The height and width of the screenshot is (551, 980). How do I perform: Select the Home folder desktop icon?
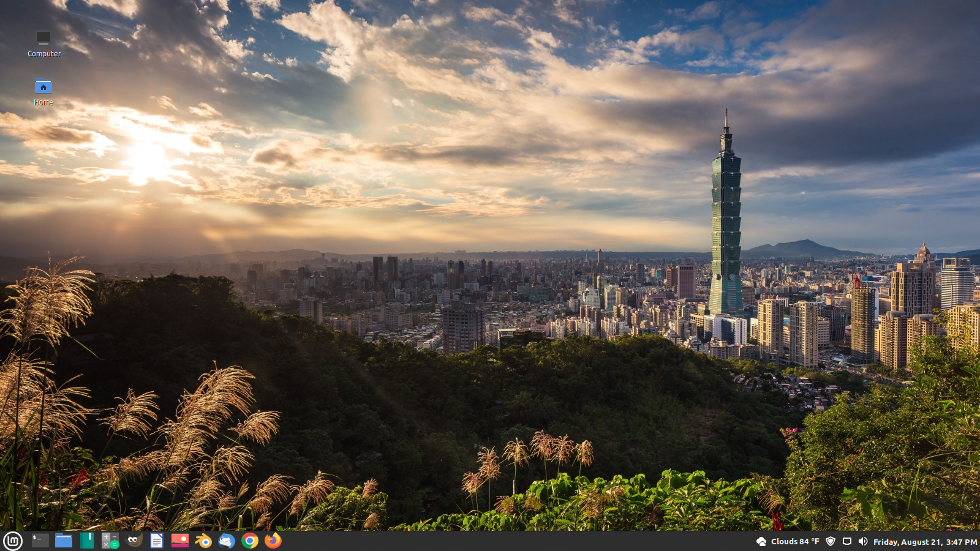[x=43, y=92]
